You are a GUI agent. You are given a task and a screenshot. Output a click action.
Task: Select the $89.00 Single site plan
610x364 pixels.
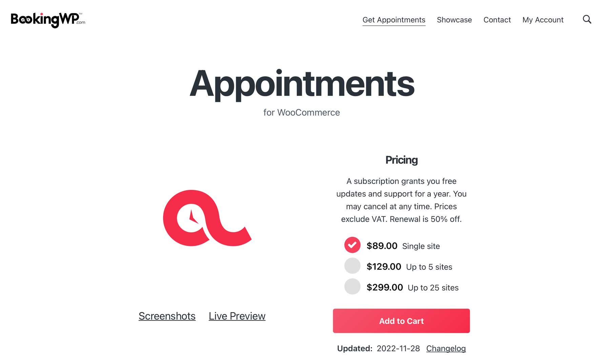point(382,246)
